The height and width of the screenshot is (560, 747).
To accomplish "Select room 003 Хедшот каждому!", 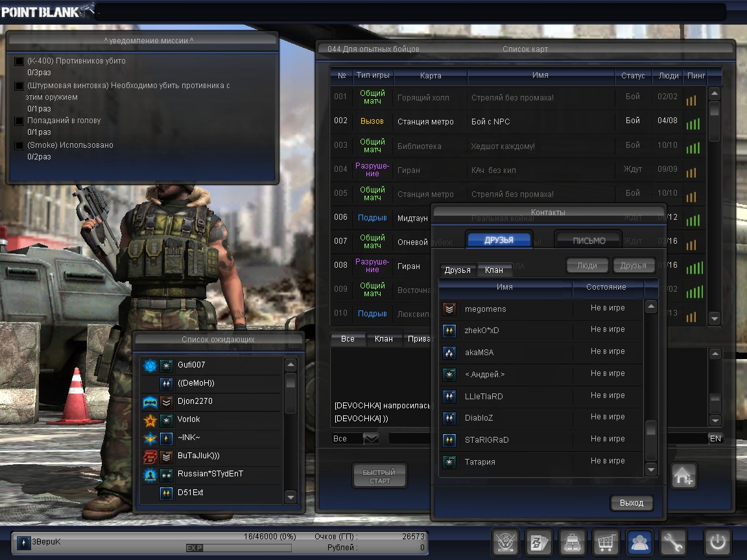I will point(517,146).
